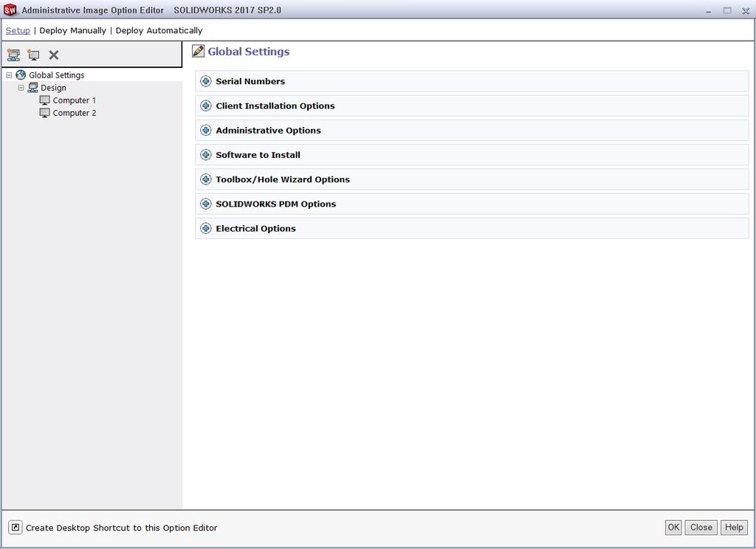Click the pencil edit icon by the Global Settings heading

[x=198, y=51]
